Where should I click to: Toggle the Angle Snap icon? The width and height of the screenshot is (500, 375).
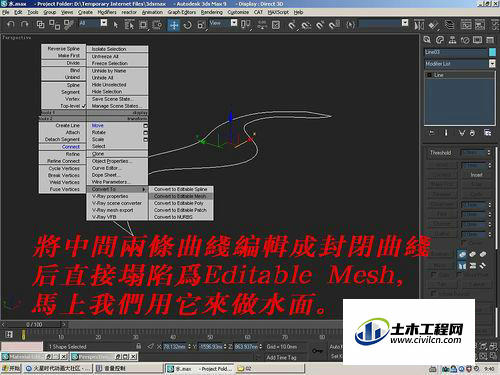(x=306, y=25)
